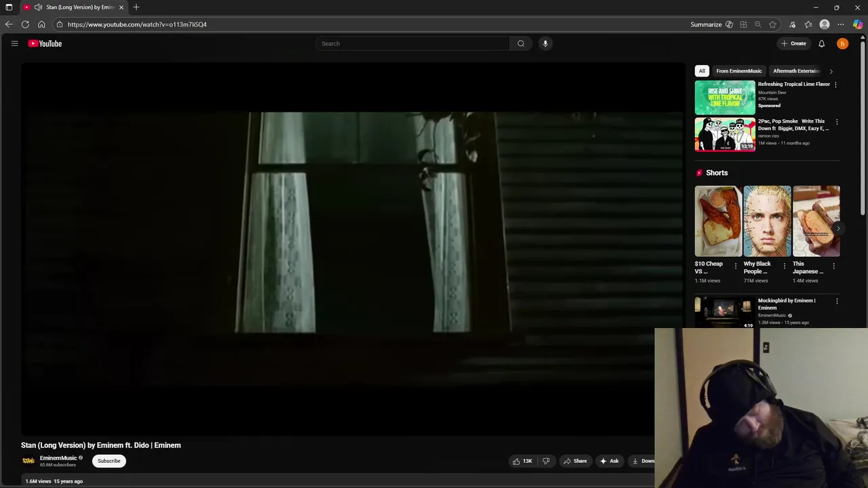Open the split screen icon
This screenshot has height=488, width=868.
coord(743,24)
